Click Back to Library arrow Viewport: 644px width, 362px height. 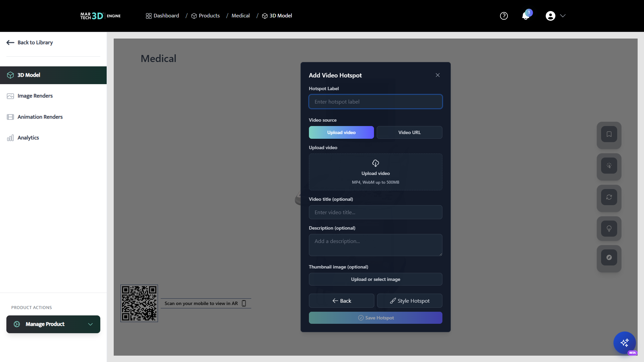[x=10, y=43]
